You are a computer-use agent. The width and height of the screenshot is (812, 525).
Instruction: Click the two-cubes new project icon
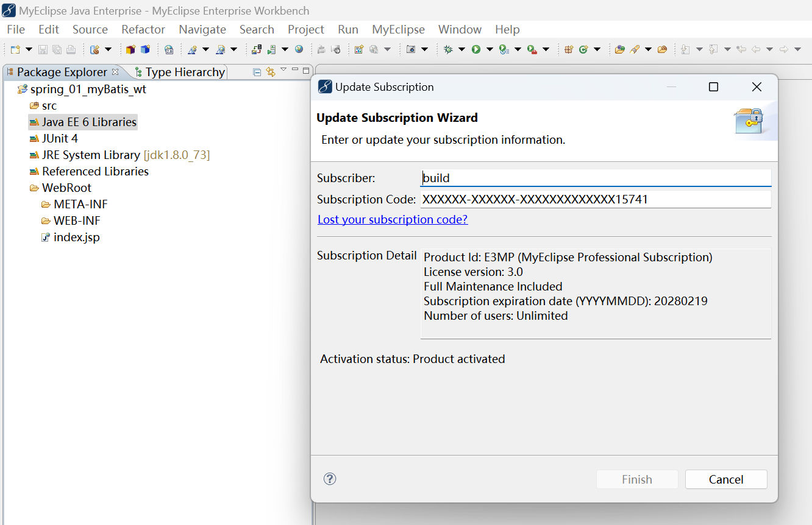point(130,49)
